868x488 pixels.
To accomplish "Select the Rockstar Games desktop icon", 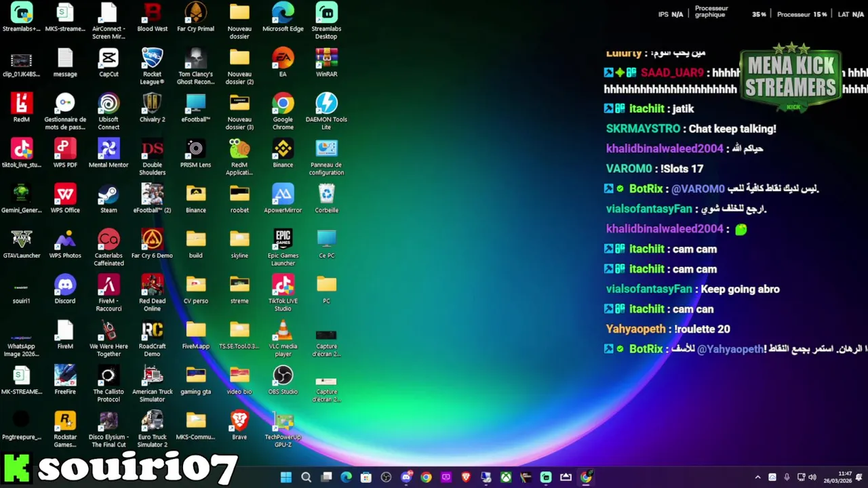I will click(x=65, y=430).
